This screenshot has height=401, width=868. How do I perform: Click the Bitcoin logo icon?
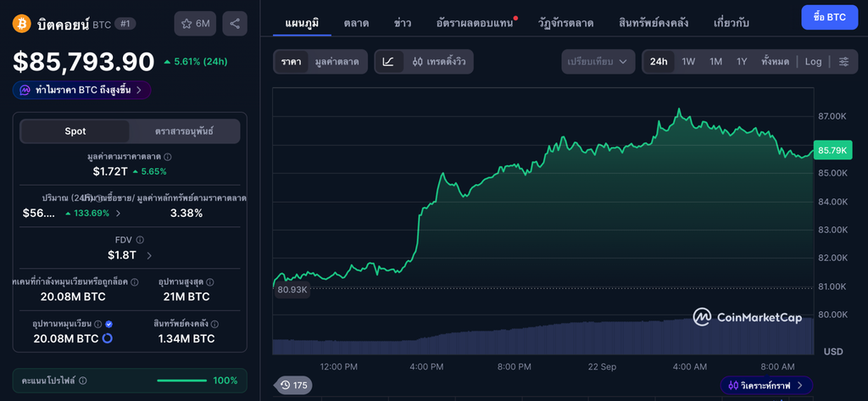tap(21, 24)
